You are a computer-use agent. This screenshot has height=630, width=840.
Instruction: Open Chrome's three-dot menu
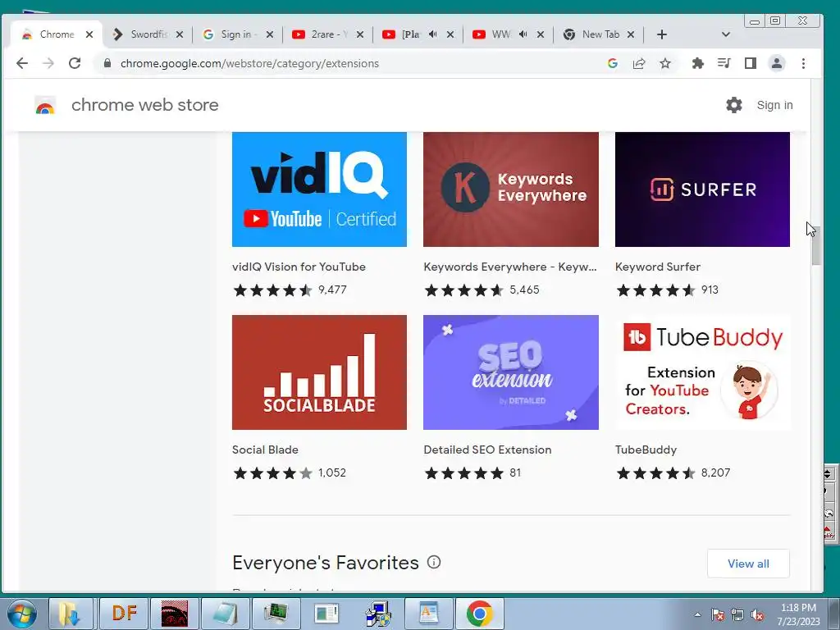803,63
